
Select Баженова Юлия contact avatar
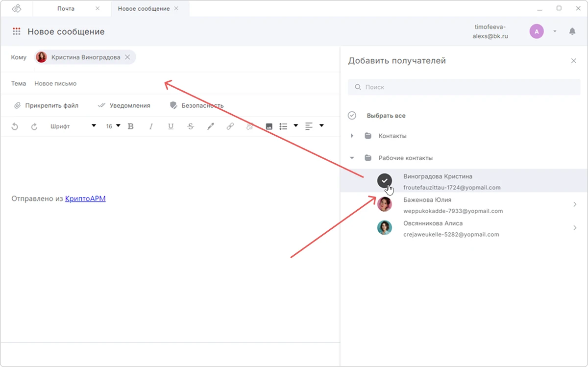tap(385, 204)
